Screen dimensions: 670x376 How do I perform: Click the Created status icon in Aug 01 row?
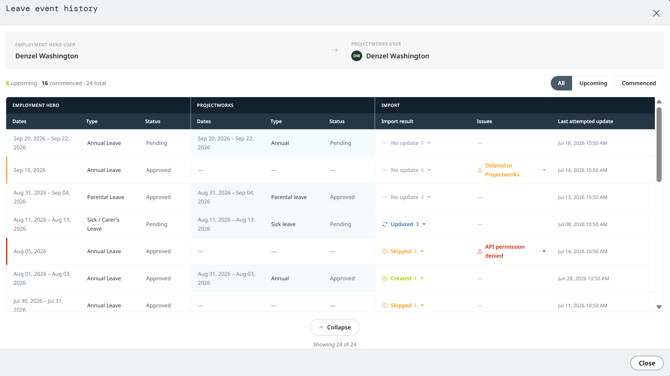pyautogui.click(x=385, y=278)
